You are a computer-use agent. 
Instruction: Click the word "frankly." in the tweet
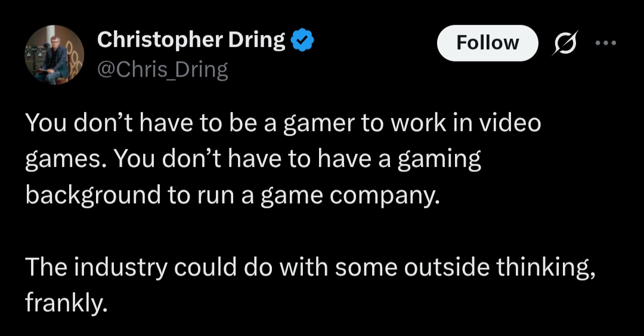tap(66, 304)
